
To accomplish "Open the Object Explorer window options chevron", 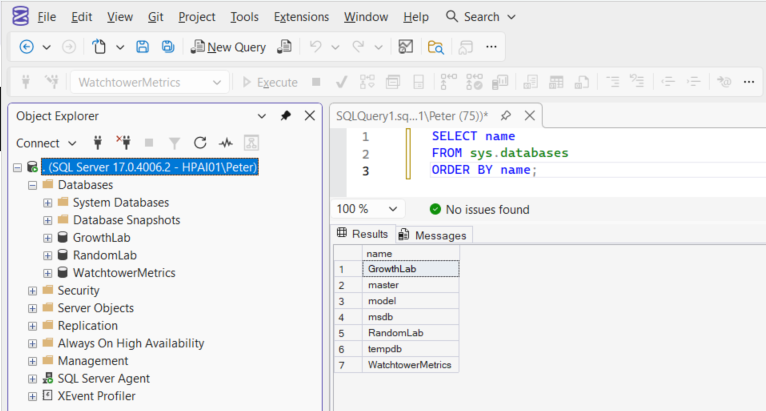I will point(262,116).
